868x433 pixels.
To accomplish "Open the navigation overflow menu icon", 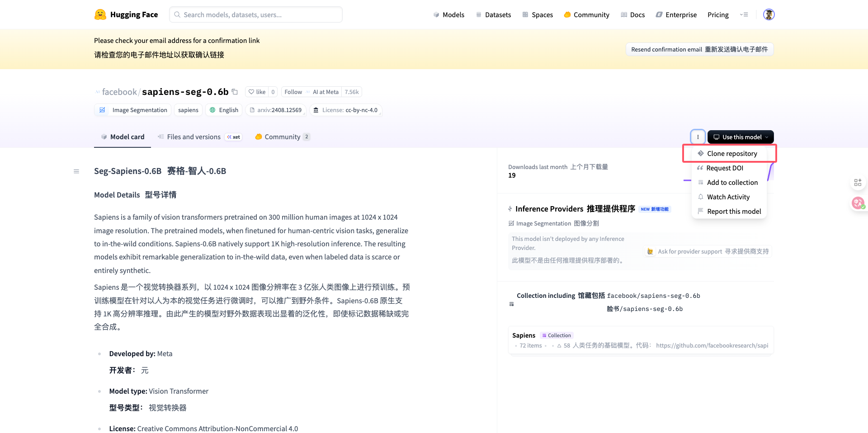I will coord(744,15).
